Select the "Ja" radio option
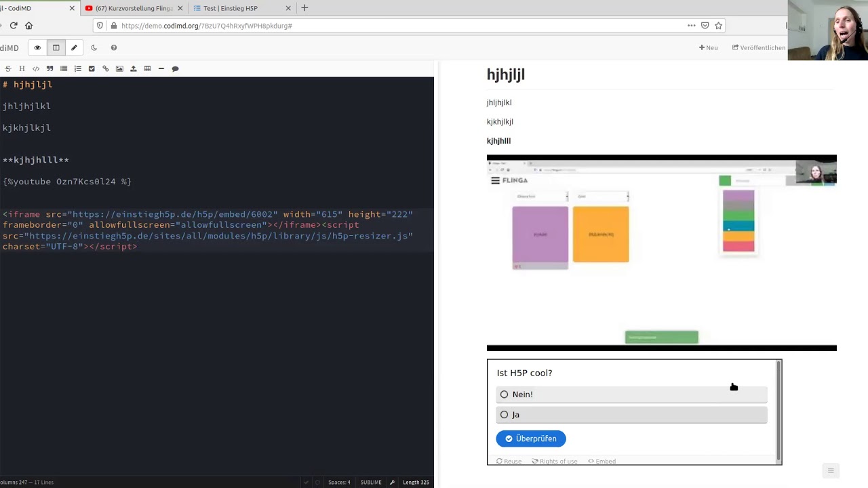This screenshot has width=868, height=488. pos(504,415)
